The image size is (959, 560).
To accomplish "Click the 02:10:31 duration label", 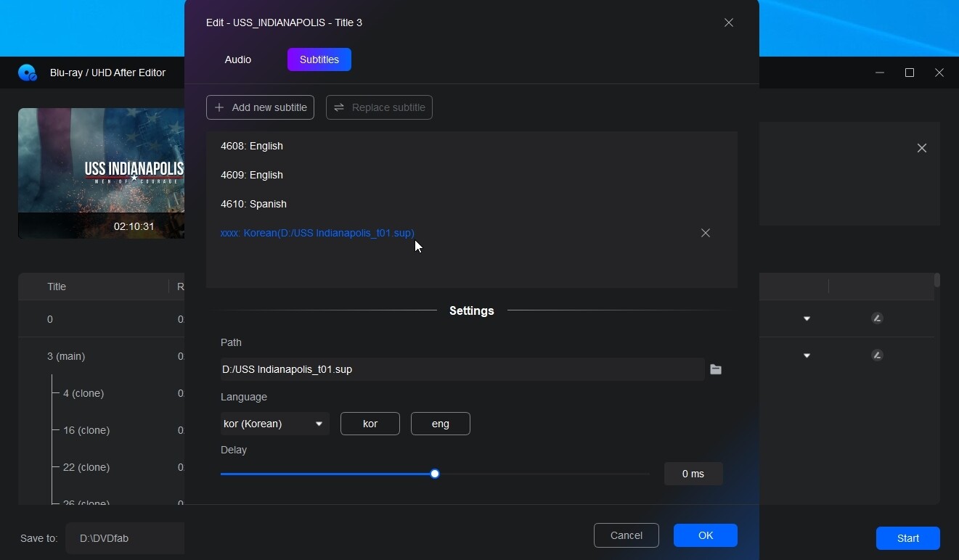I will click(134, 226).
